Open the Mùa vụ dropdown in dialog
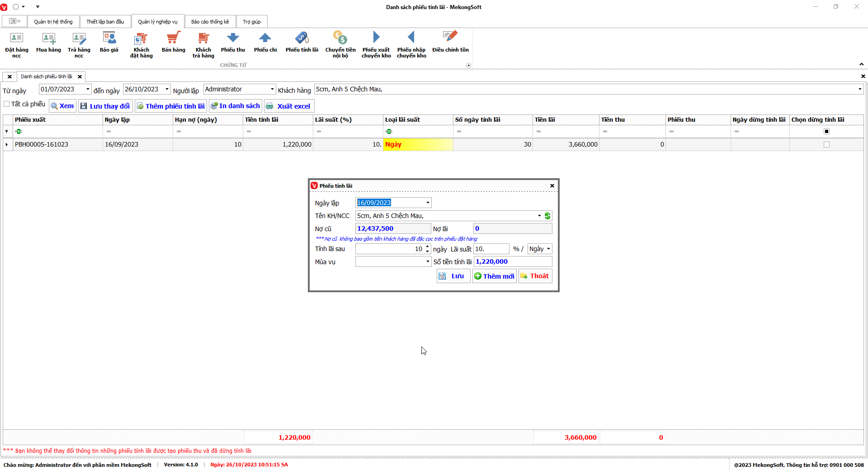 (428, 261)
